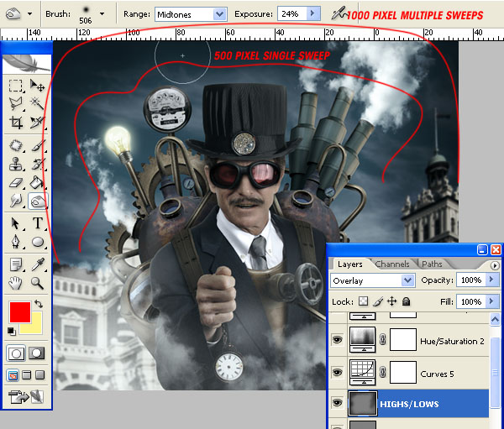Hide the Hue/Saturation 2 layer
The height and width of the screenshot is (429, 504).
(x=337, y=340)
